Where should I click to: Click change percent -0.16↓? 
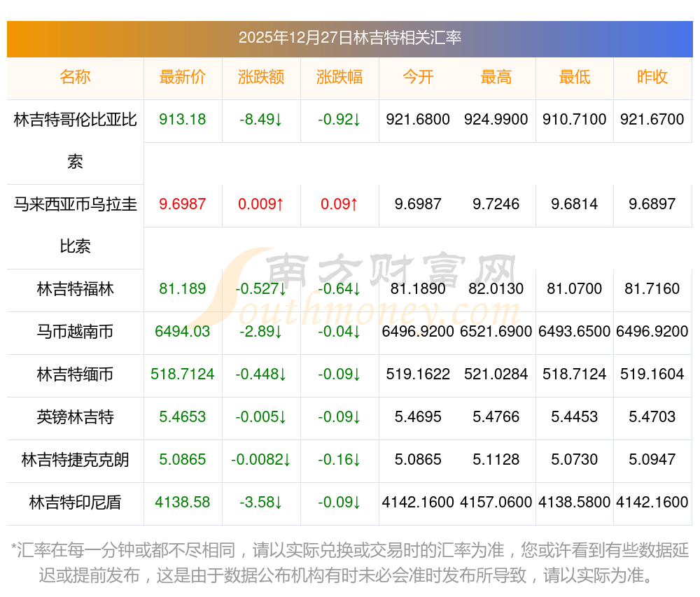(339, 460)
